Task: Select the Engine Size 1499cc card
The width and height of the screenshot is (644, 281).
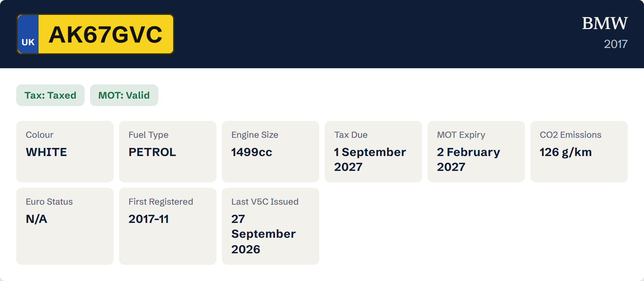Action: 271,152
